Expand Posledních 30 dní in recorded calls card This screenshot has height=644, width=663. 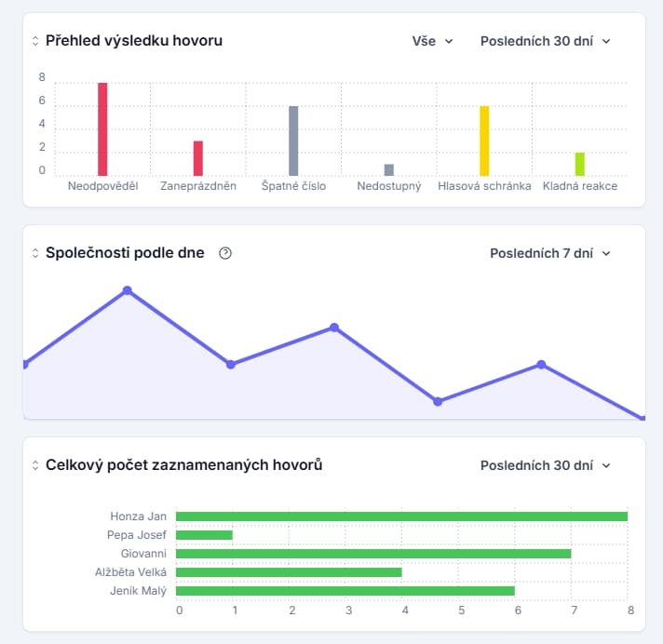546,465
